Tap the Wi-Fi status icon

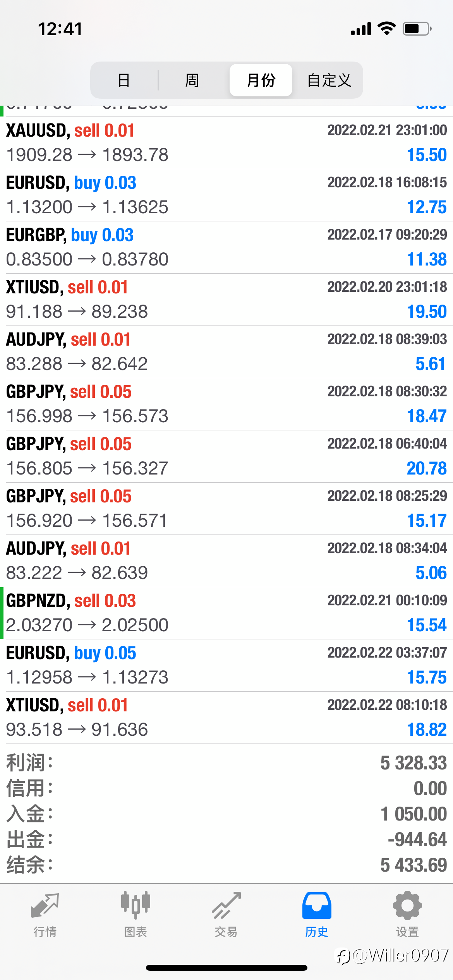[x=386, y=29]
